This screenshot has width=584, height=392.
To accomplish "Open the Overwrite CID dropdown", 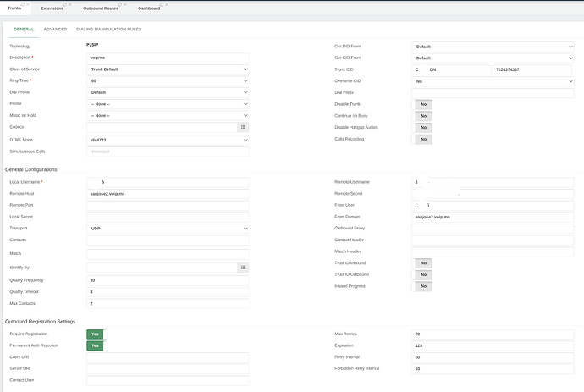I will [x=493, y=81].
